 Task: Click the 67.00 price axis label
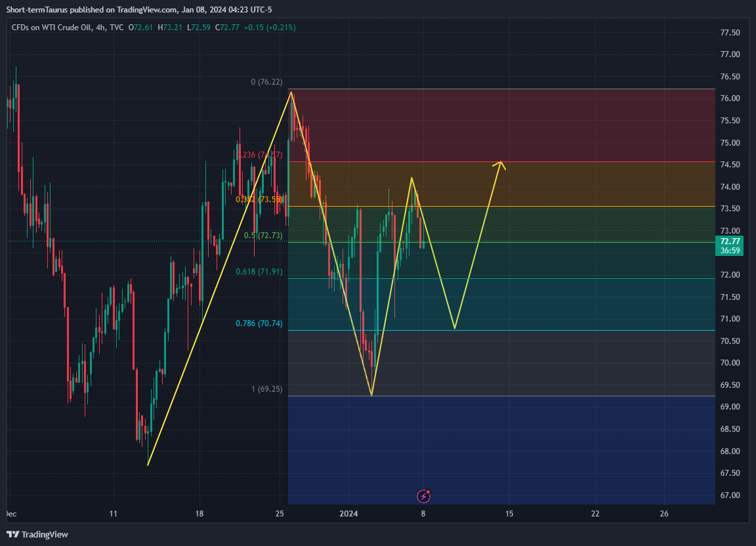[730, 495]
